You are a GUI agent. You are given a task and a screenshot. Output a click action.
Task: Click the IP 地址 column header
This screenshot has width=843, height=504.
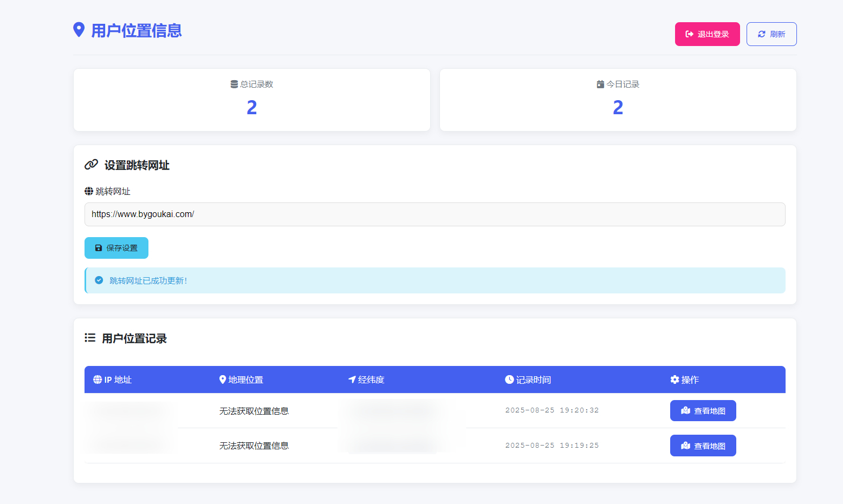coord(113,379)
